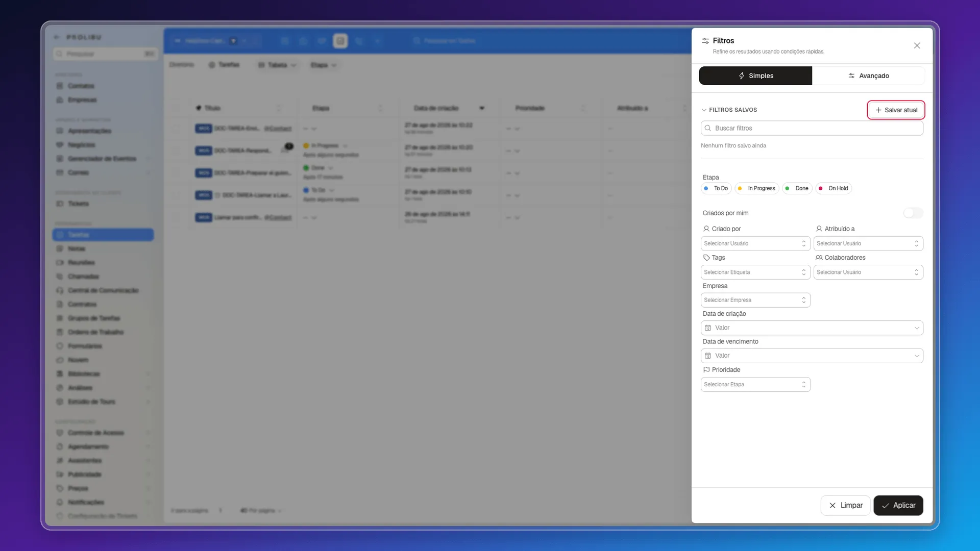Enable the Criados por mim switch
Viewport: 980px width, 551px height.
point(913,213)
